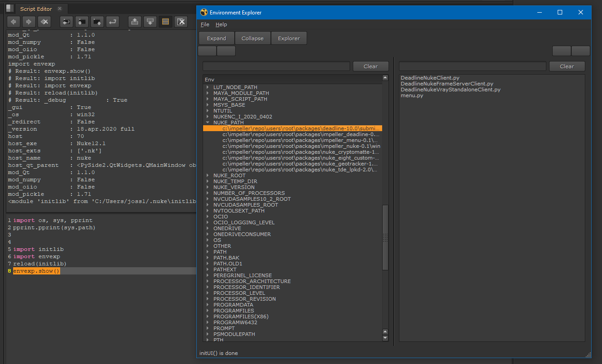
Task: Clear the script output pane
Action: click(x=181, y=21)
